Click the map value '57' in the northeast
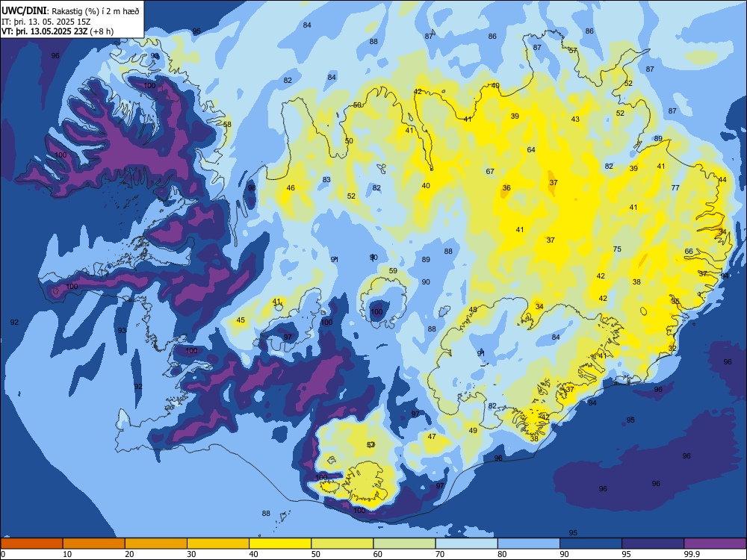Image resolution: width=747 pixels, height=560 pixels. pos(573,50)
